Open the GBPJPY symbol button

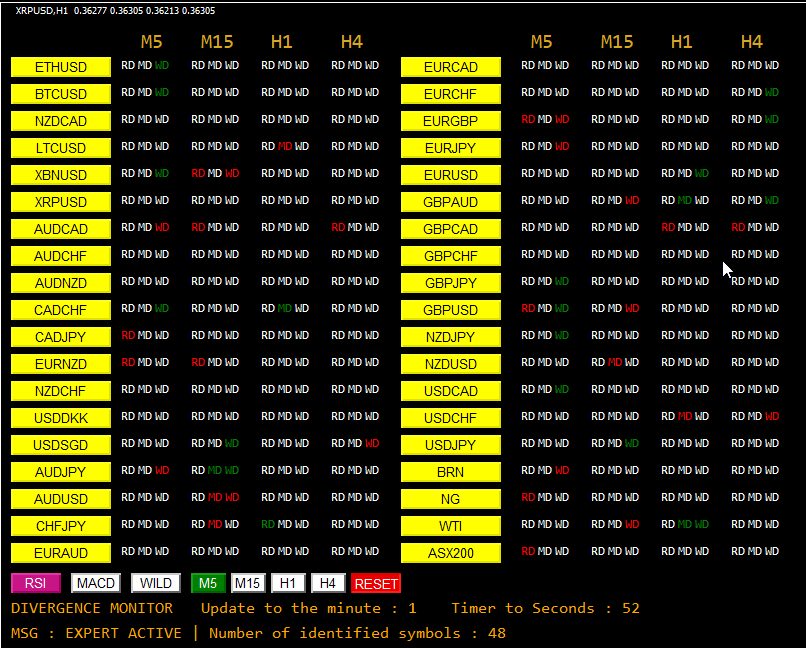click(450, 283)
